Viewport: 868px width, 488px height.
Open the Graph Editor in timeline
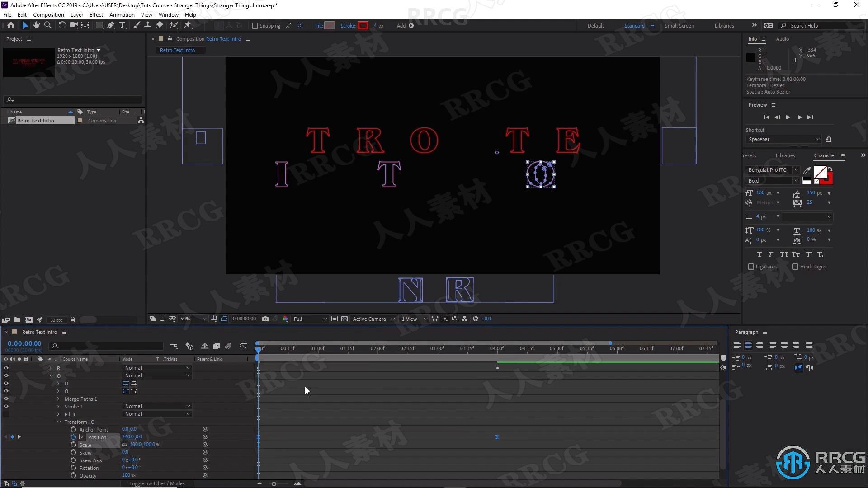pos(244,346)
